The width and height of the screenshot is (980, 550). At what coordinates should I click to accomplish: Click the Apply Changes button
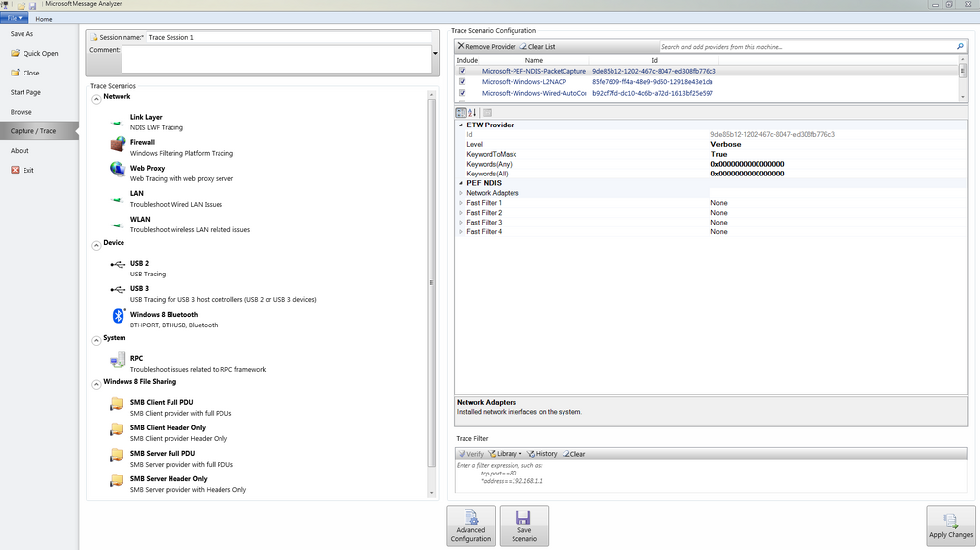click(951, 525)
